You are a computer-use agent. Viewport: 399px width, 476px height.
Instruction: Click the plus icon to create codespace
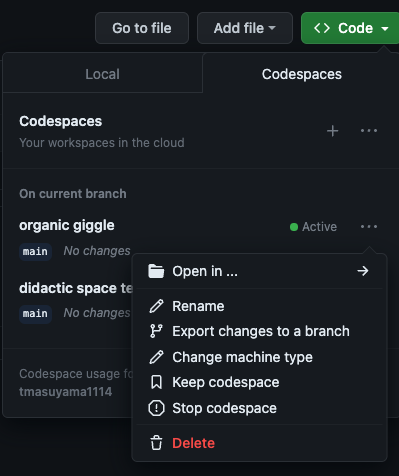pos(332,131)
